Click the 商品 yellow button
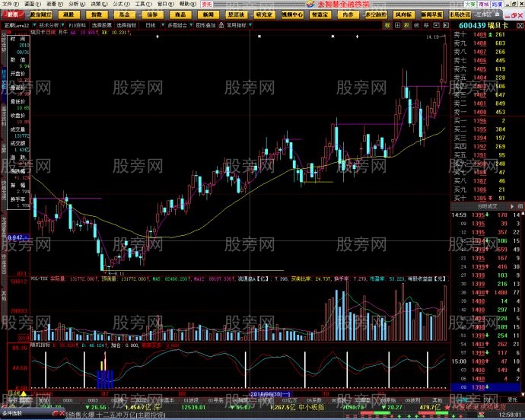Viewport: 525px width, 420px height. (x=180, y=14)
